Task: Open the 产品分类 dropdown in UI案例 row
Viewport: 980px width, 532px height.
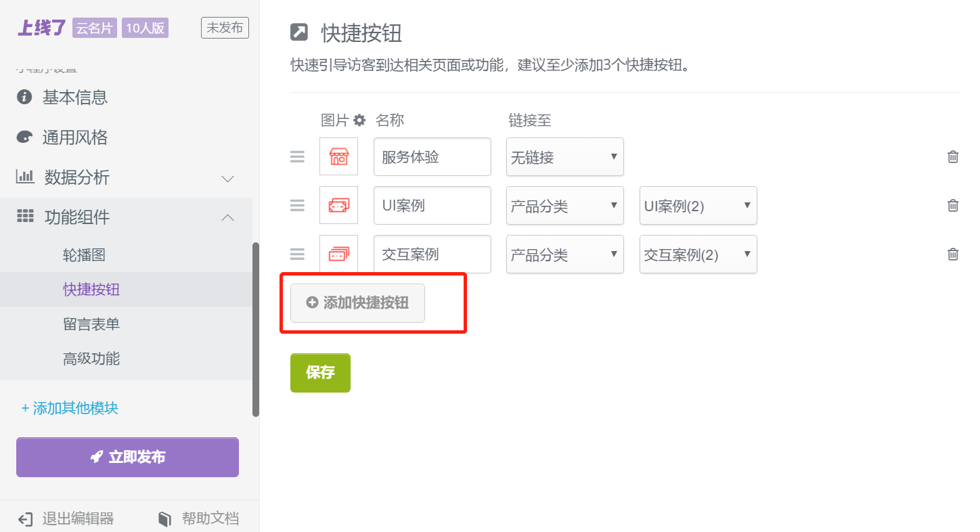Action: pyautogui.click(x=565, y=206)
